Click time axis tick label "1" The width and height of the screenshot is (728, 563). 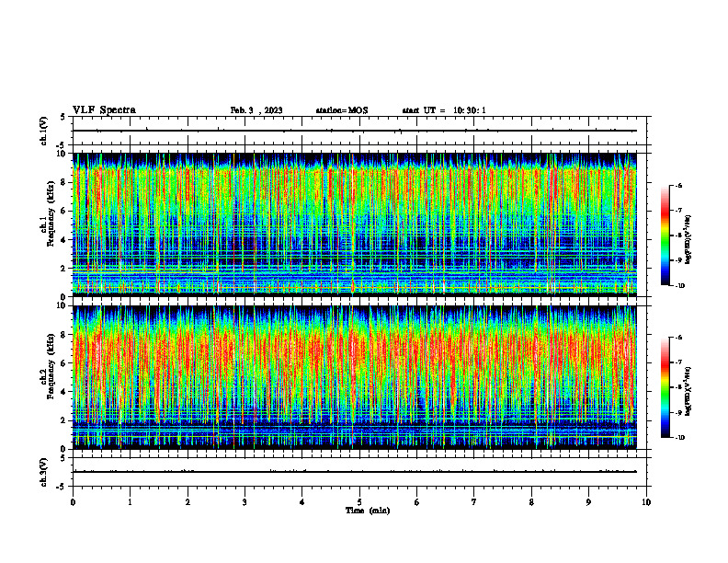(x=130, y=502)
